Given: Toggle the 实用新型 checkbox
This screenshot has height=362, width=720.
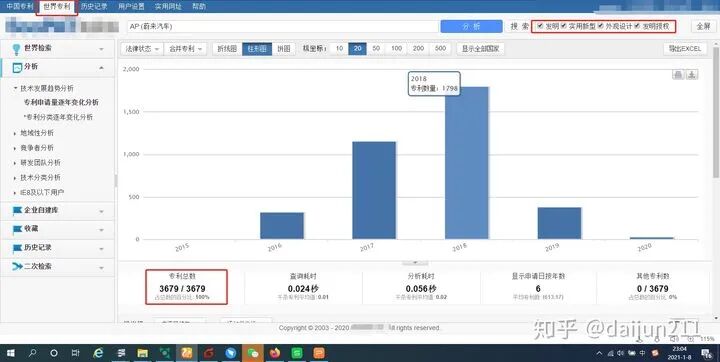Looking at the screenshot, I should (x=563, y=26).
